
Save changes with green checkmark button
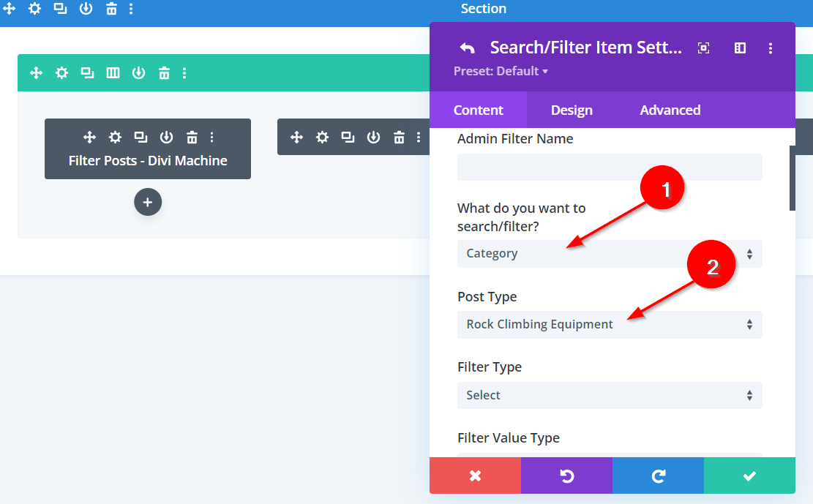(x=749, y=476)
